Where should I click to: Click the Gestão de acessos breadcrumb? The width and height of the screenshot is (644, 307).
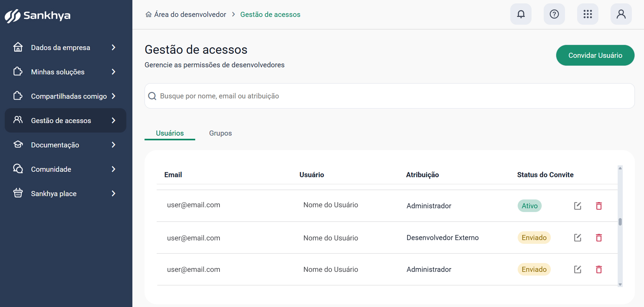[270, 15]
